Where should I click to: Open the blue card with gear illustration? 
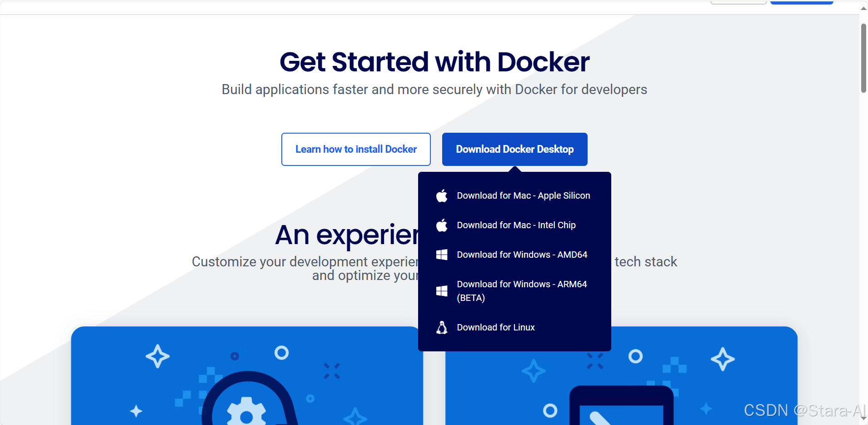247,376
